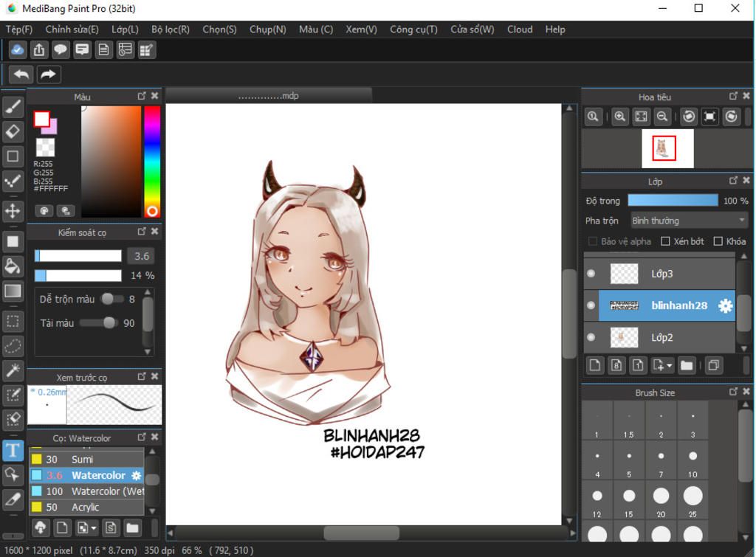Zoom out within the Navigator panel
Image resolution: width=756 pixels, height=557 pixels.
click(x=662, y=117)
